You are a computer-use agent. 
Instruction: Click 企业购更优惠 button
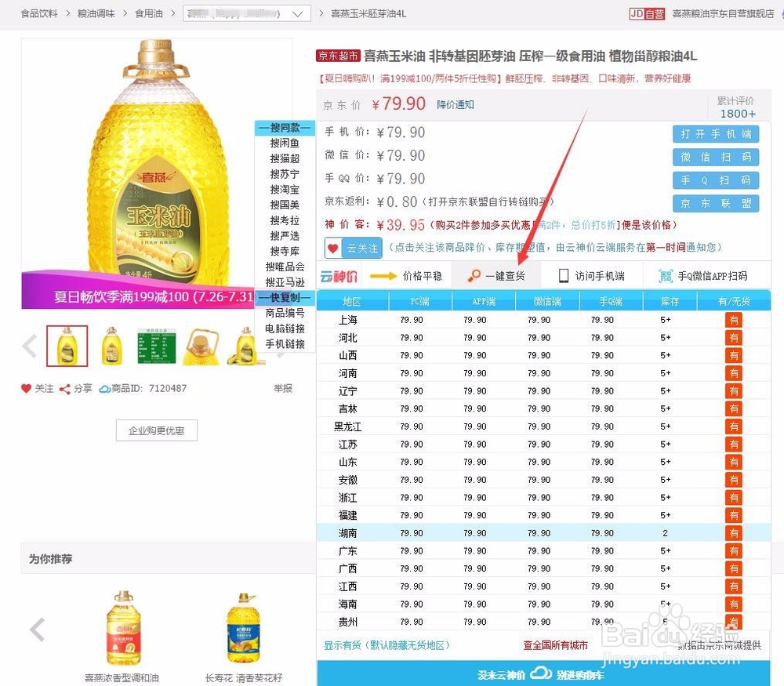pyautogui.click(x=157, y=430)
